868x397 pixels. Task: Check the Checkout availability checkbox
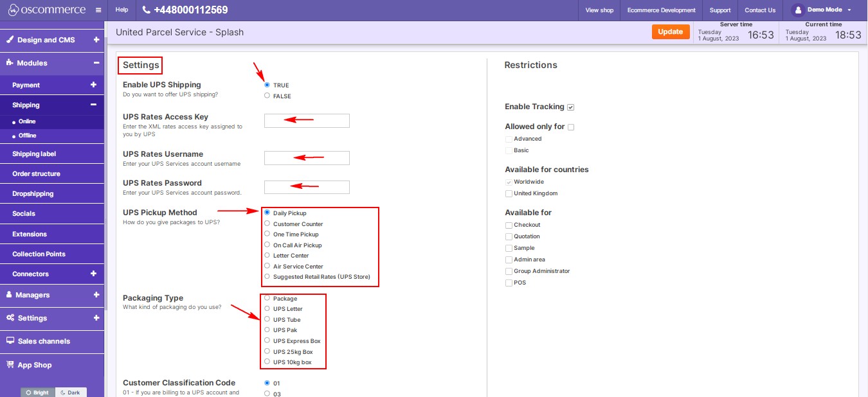click(x=509, y=225)
